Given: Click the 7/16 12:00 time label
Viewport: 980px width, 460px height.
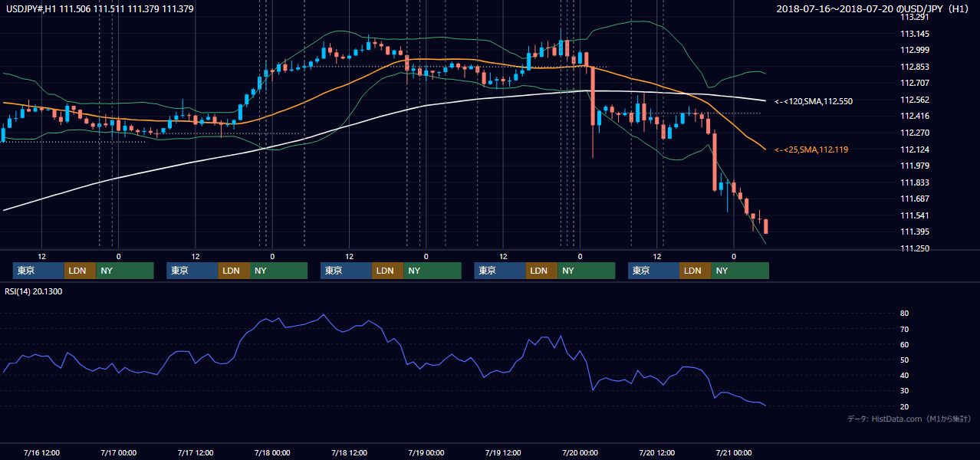Looking at the screenshot, I should pos(41,452).
